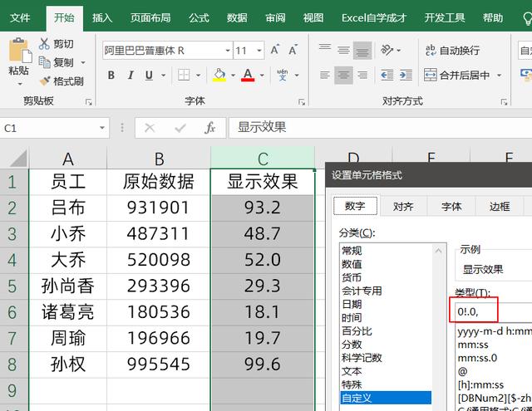Click the formula bar input field
532x411 pixels.
click(381, 128)
